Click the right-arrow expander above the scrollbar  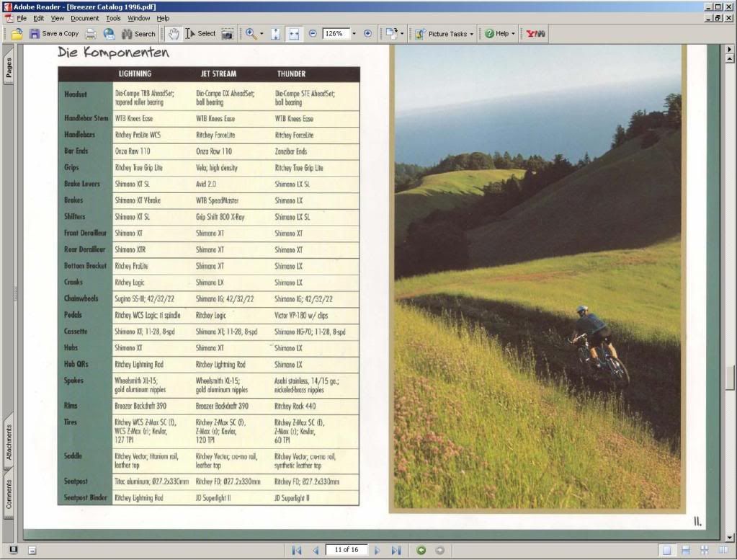click(x=730, y=49)
